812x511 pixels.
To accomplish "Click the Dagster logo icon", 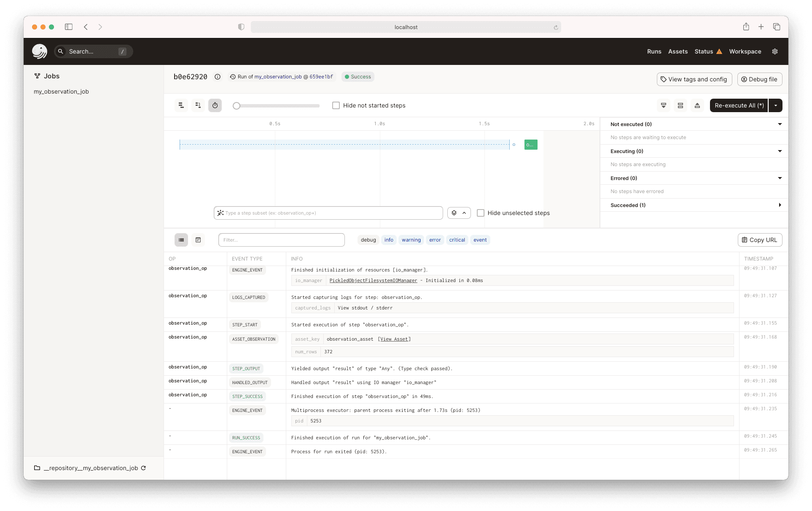I will pyautogui.click(x=40, y=51).
